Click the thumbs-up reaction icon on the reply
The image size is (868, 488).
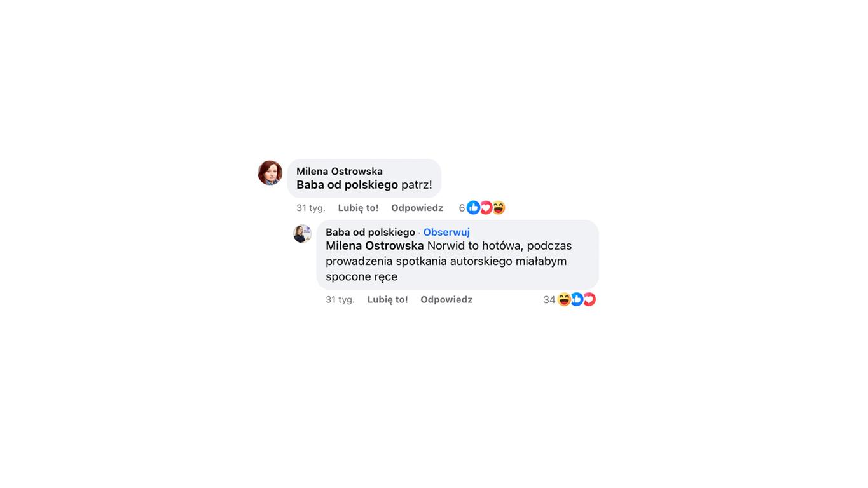click(x=577, y=299)
